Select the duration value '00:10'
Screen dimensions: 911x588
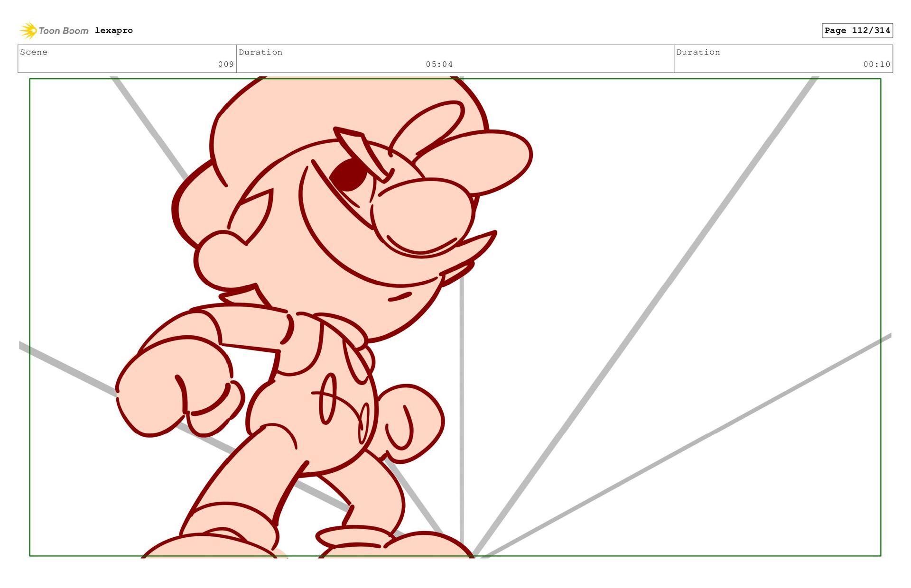tap(877, 64)
